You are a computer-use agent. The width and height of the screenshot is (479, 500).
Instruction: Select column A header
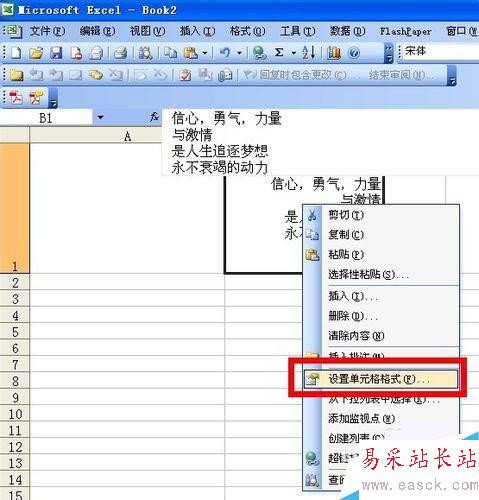click(x=127, y=136)
